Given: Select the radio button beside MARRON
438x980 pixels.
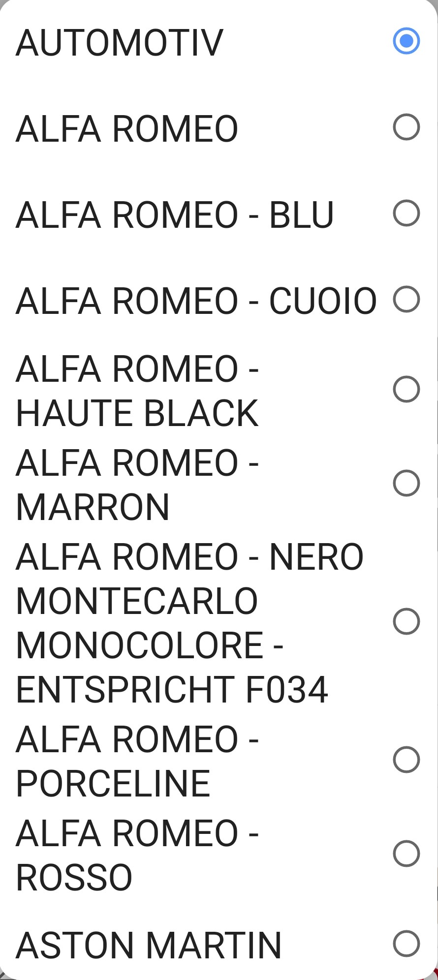Looking at the screenshot, I should 406,483.
